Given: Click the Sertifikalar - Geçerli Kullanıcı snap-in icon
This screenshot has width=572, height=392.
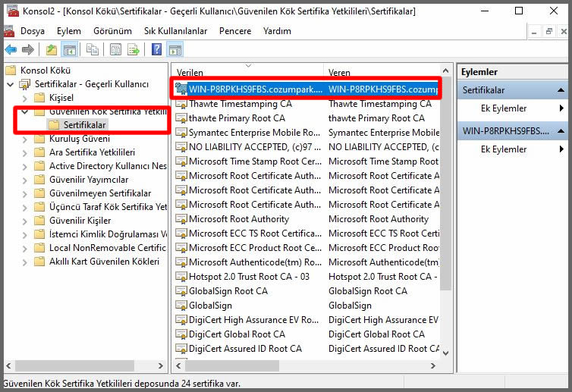Looking at the screenshot, I should coord(25,84).
